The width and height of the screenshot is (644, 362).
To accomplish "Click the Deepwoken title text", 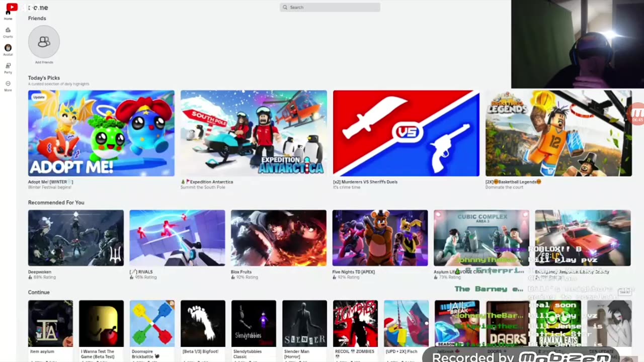I will 40,272.
